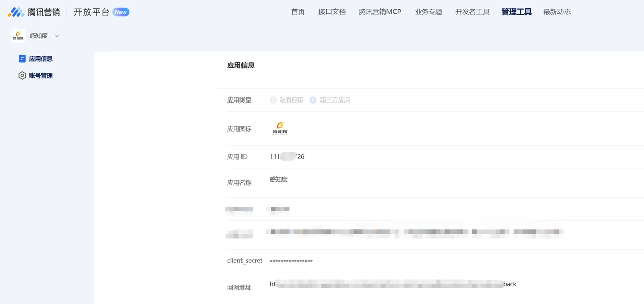
Task: Click the 应用信息 page heading
Action: (x=241, y=65)
